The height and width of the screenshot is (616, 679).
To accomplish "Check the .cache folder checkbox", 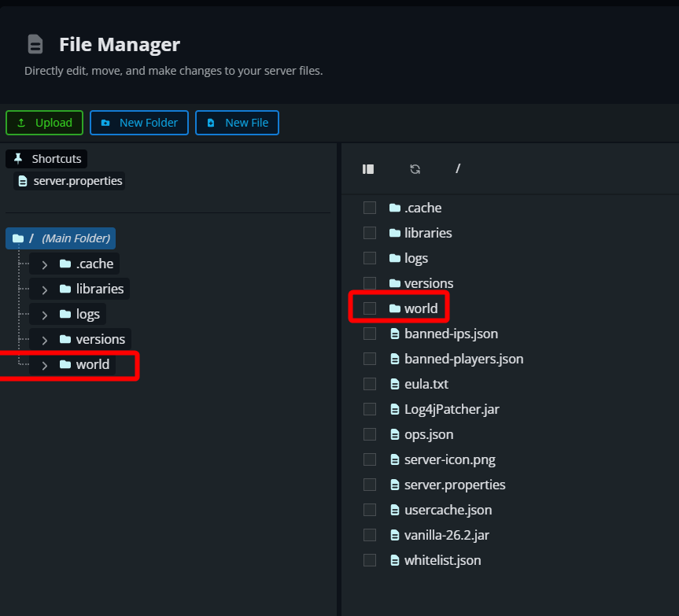I will coord(369,208).
